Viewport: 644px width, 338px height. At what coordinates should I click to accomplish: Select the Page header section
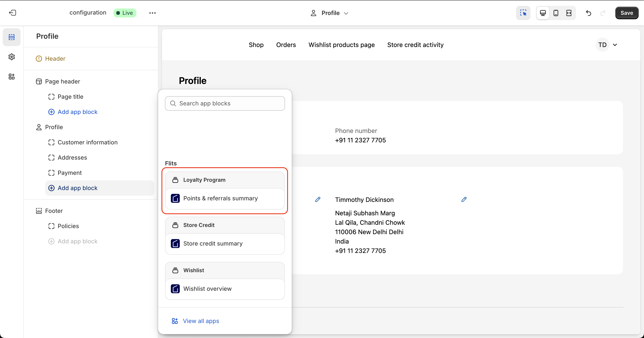click(x=63, y=81)
